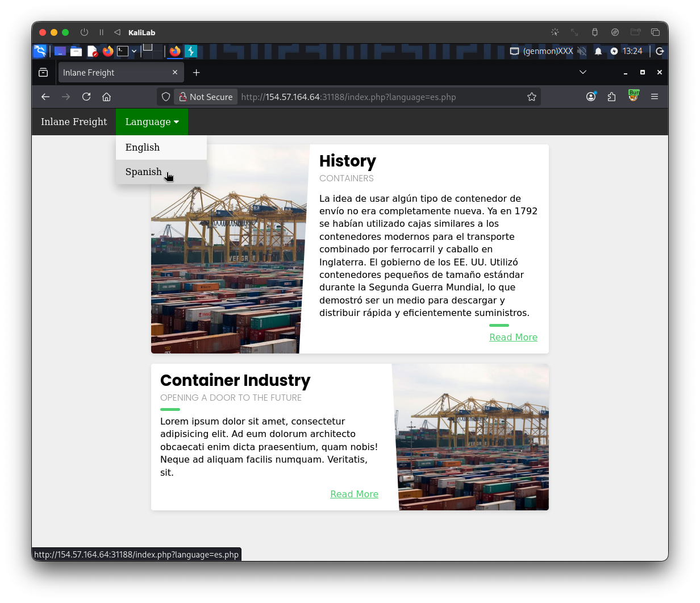Screen dimensions: 700x603
Task: Reload the current page
Action: (86, 97)
